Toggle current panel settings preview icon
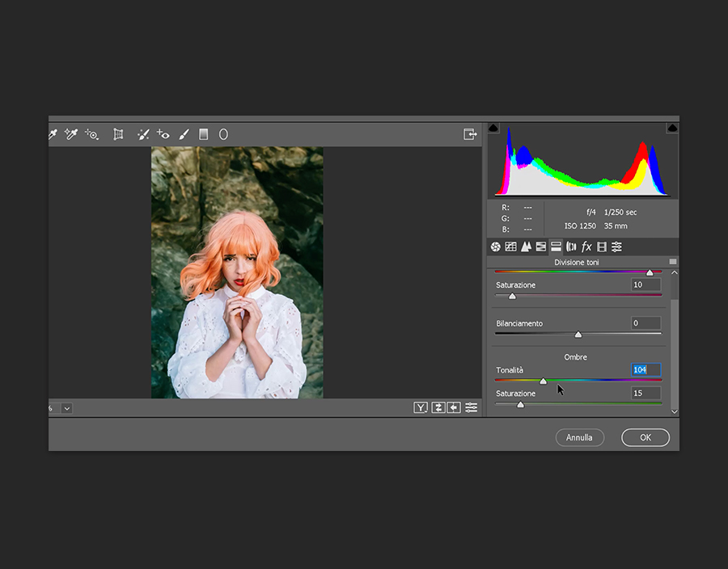This screenshot has height=569, width=728. point(472,407)
